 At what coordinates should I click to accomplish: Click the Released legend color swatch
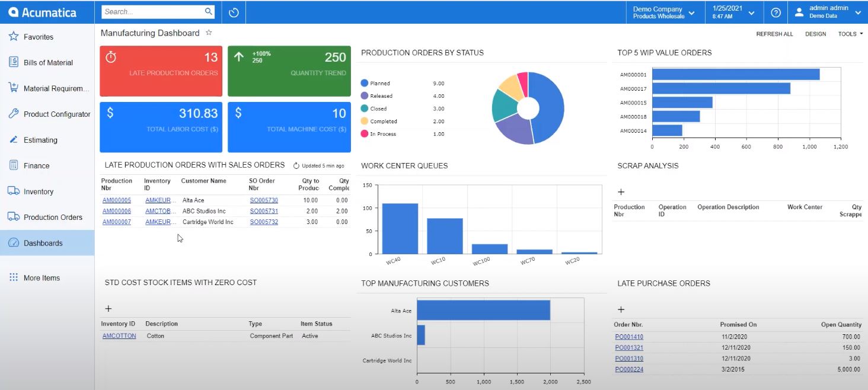[364, 95]
